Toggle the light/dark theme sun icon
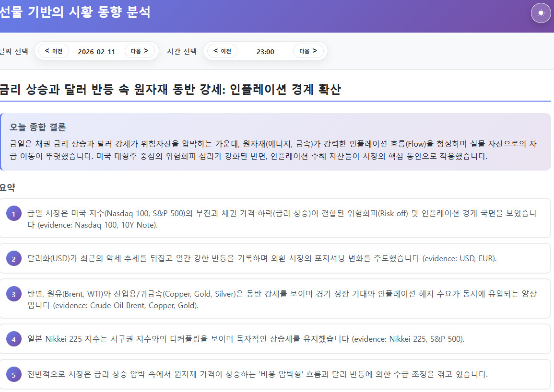The image size is (554, 392). (x=541, y=13)
